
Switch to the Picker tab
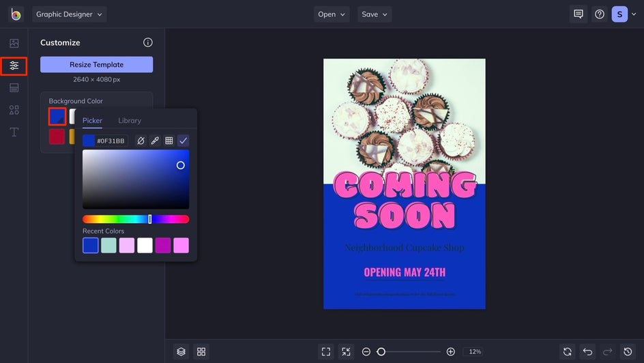click(x=92, y=121)
